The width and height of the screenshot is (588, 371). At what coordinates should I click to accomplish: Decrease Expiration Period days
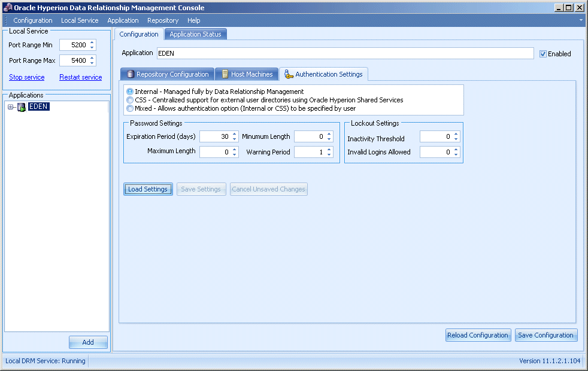[x=234, y=139]
